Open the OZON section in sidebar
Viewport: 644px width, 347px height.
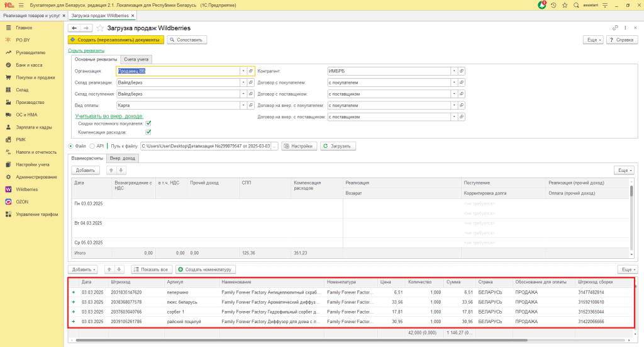coord(22,202)
